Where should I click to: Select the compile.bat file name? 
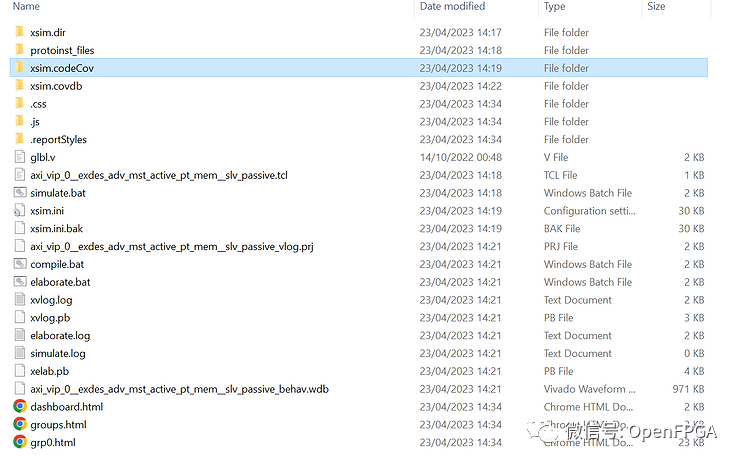[57, 264]
